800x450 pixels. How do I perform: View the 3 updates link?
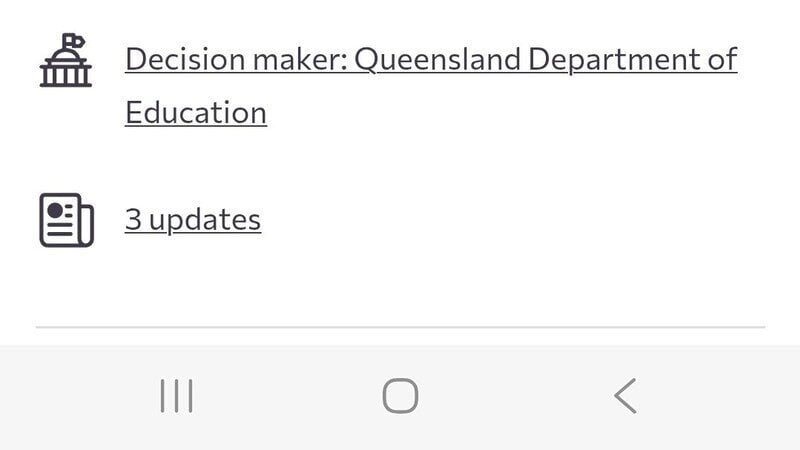(193, 220)
